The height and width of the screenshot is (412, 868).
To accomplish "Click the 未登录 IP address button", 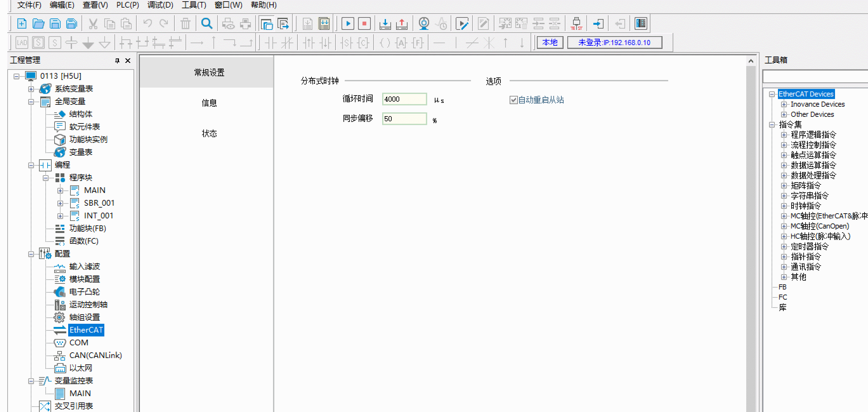I will 614,43.
